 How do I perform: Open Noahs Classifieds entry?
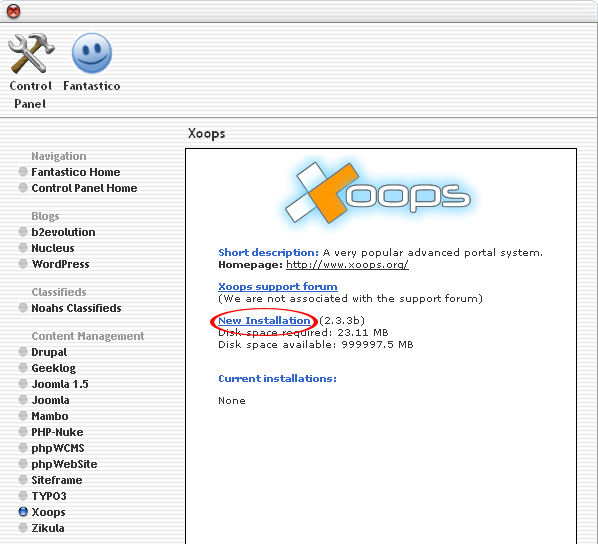(76, 308)
